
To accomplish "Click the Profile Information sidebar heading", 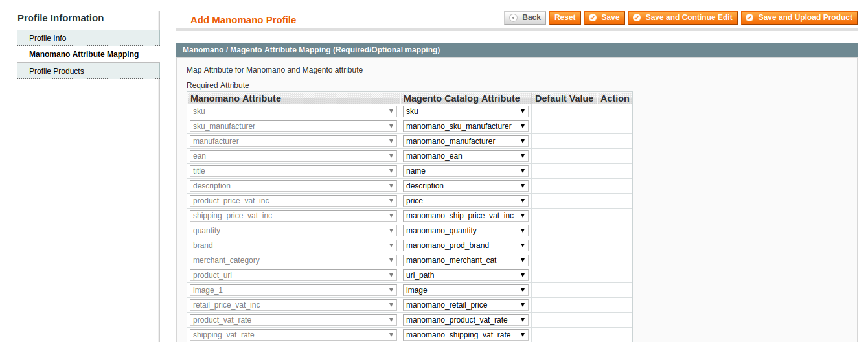I will (x=61, y=18).
